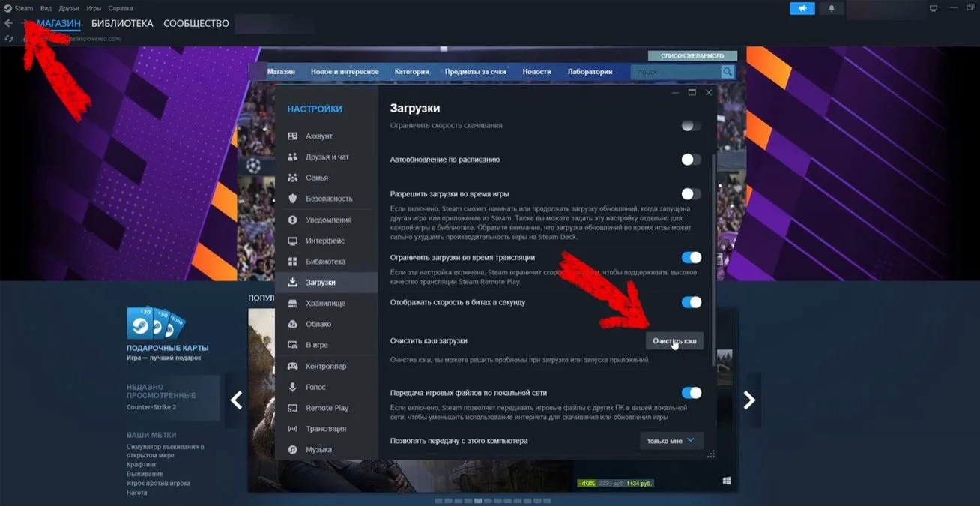Viewport: 980px width, 506px height.
Task: Open СПИСОК ЖЕЛАЕМОГО wishlist button
Action: (692, 56)
